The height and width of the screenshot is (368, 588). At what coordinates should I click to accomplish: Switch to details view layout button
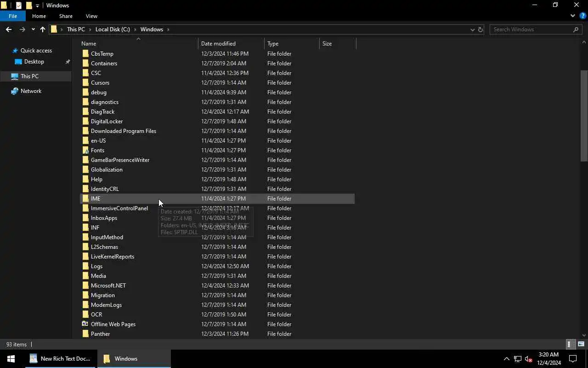[x=570, y=344]
